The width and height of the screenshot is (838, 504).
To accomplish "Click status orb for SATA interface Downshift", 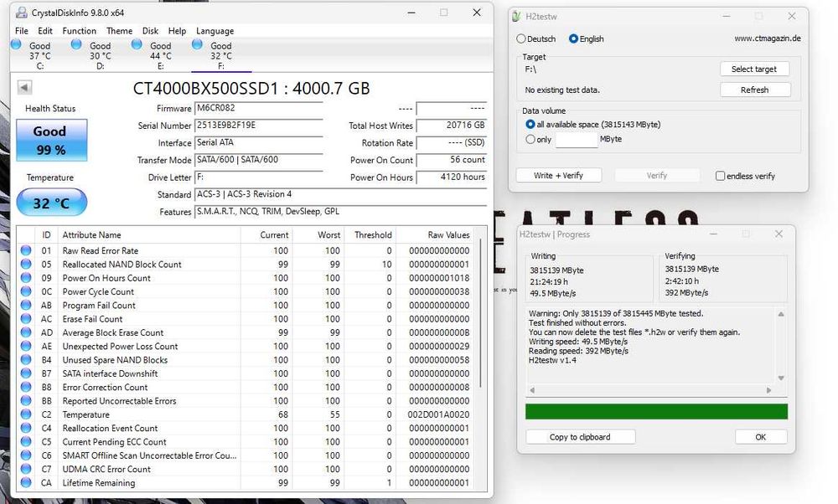I will coord(26,373).
